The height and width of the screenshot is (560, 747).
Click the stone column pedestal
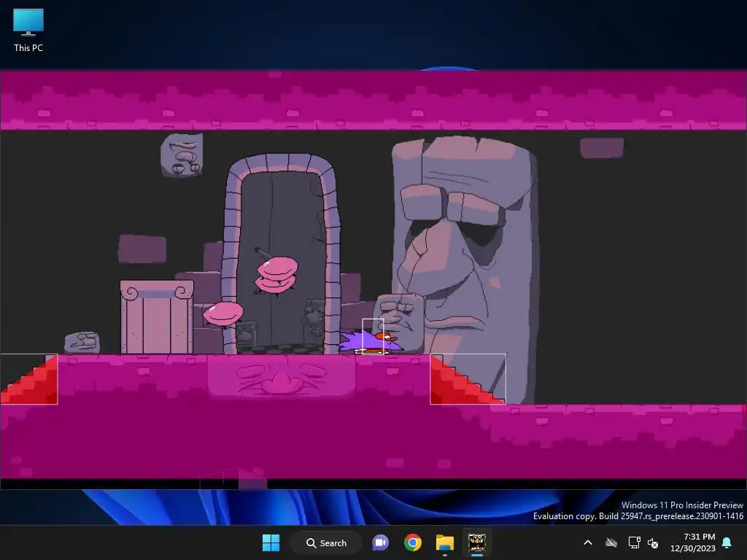[157, 317]
